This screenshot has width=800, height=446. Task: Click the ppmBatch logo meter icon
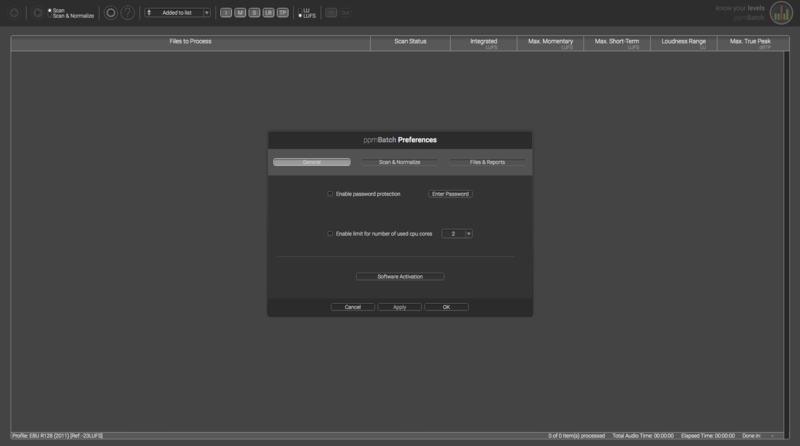coord(781,13)
